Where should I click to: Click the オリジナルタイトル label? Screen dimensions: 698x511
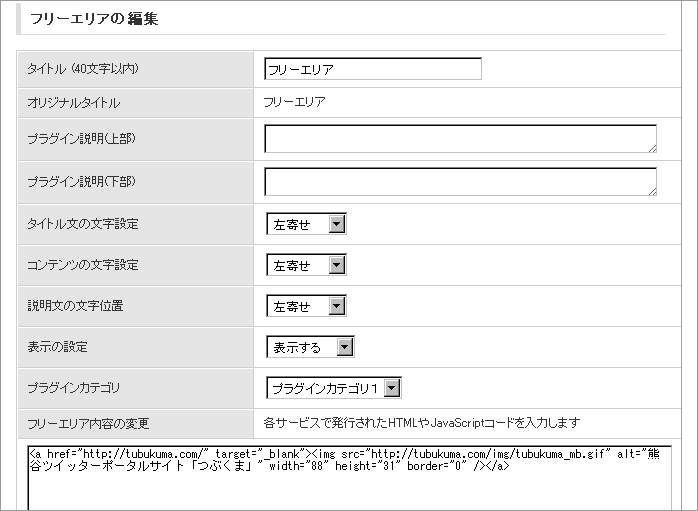(x=73, y=103)
